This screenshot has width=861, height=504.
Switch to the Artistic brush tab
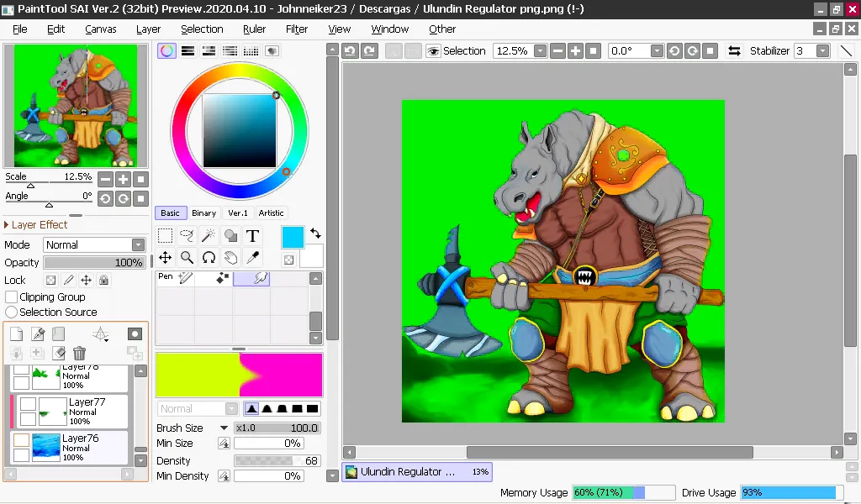point(272,213)
